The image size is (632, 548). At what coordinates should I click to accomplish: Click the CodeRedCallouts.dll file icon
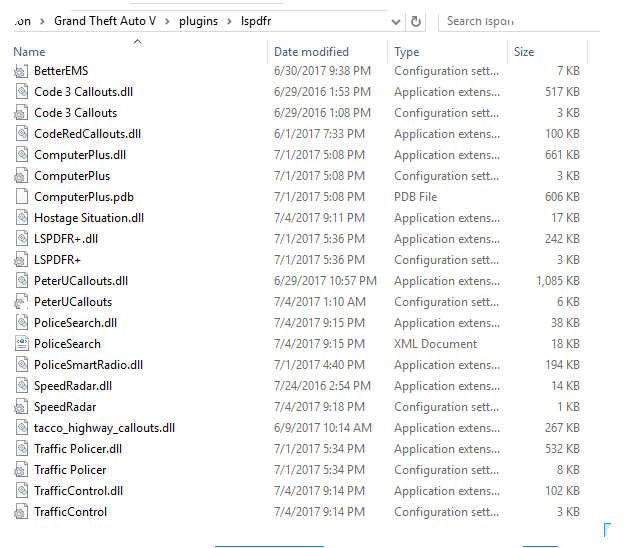[x=22, y=133]
